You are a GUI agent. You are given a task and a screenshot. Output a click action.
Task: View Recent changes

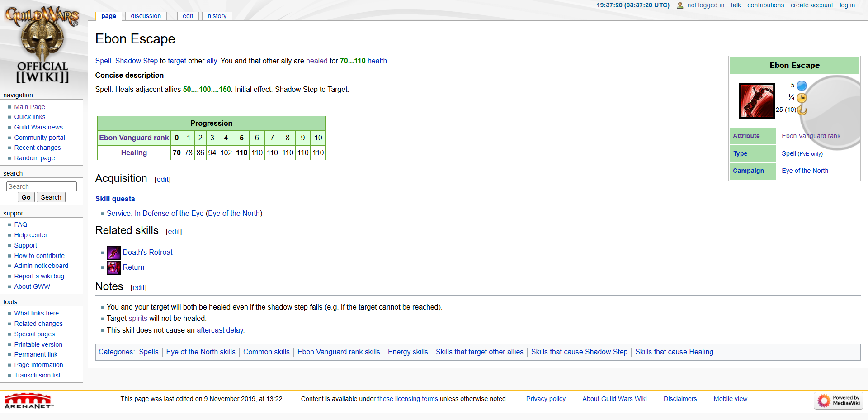[x=38, y=148]
